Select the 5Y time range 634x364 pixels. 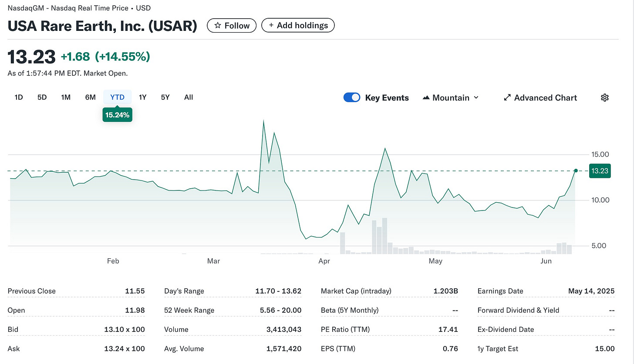pos(165,97)
